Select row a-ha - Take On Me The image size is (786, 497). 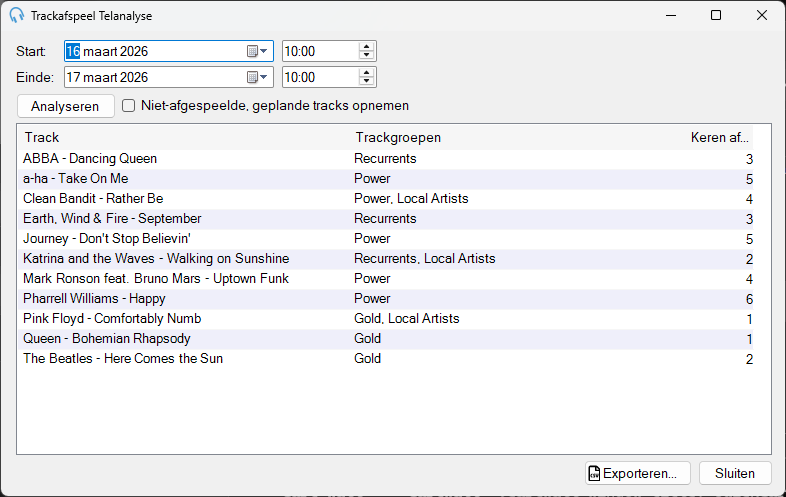click(385, 179)
